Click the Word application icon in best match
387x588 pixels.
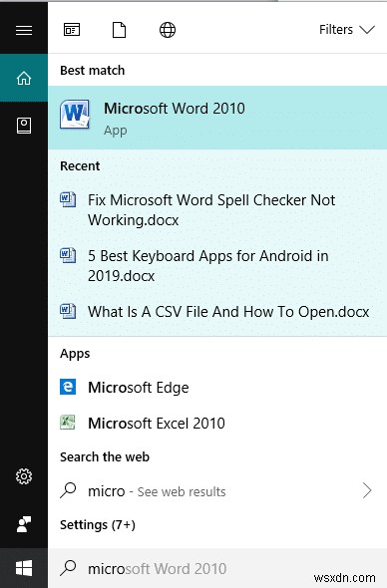click(x=75, y=115)
